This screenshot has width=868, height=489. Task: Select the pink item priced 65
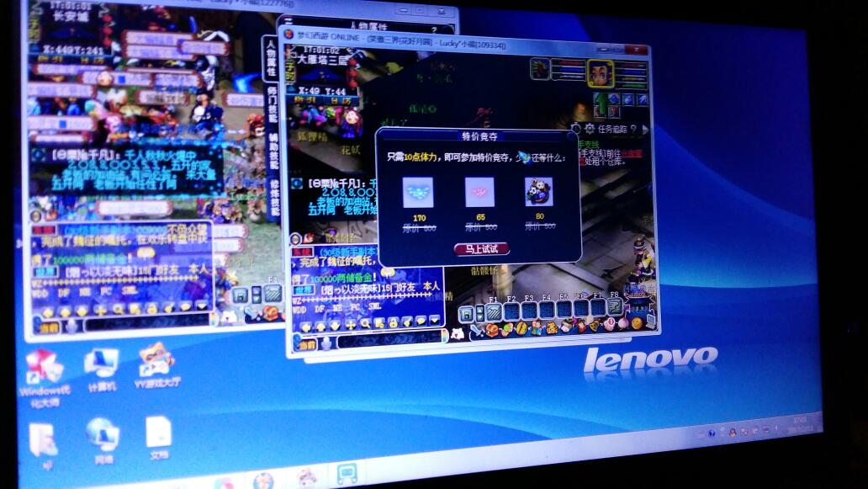(479, 192)
